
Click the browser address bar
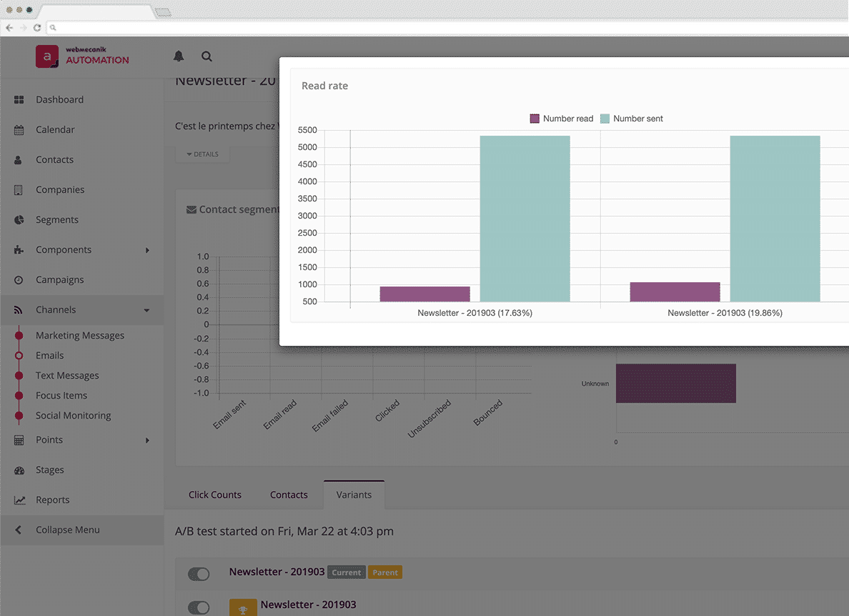[x=429, y=28]
